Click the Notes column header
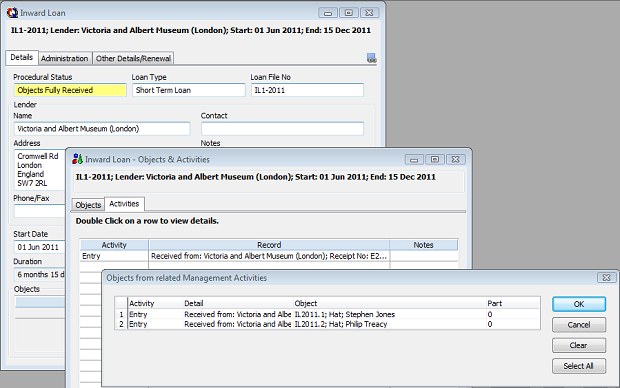The width and height of the screenshot is (620, 388). (x=423, y=245)
